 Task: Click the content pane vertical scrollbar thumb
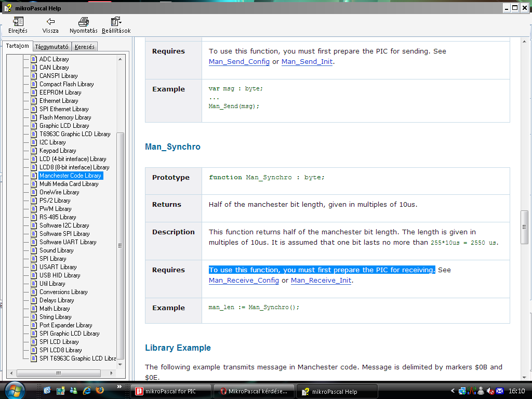coord(524,227)
